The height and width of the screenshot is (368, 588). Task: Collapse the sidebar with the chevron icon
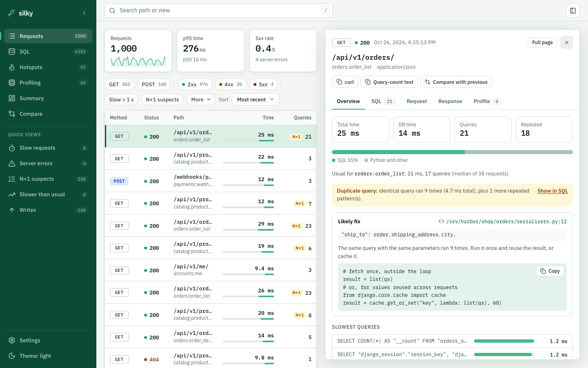point(84,13)
